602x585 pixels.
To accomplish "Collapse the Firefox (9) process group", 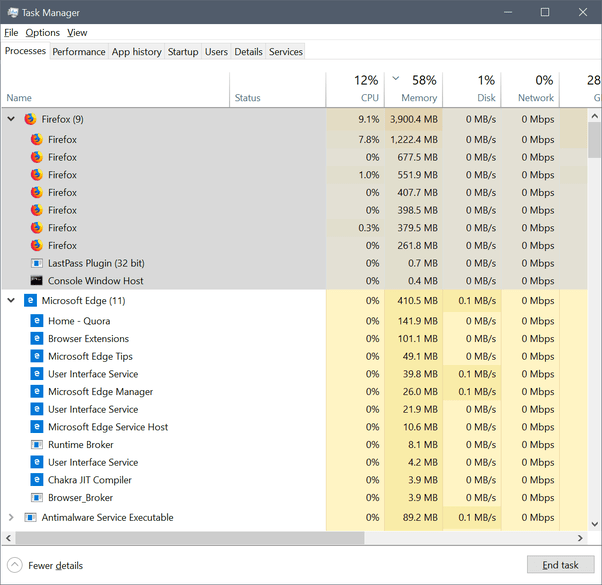I will (11, 119).
